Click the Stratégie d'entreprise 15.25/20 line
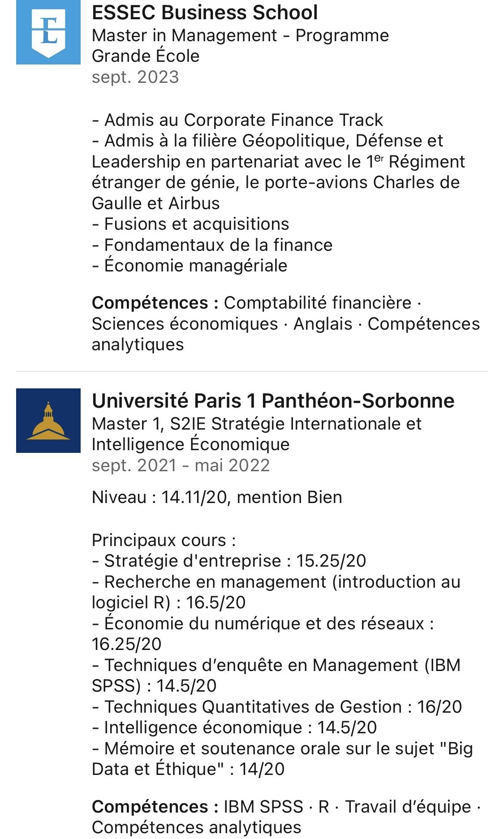The image size is (504, 839). pos(229,561)
